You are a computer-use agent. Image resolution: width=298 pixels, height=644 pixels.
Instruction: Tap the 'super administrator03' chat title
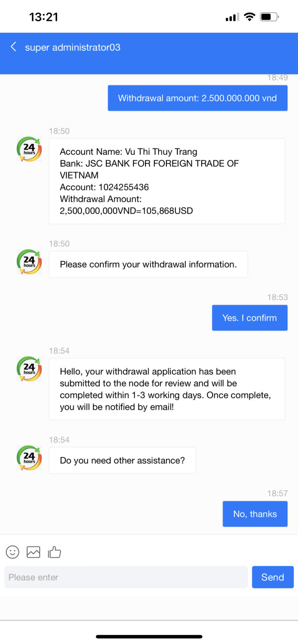tap(73, 48)
